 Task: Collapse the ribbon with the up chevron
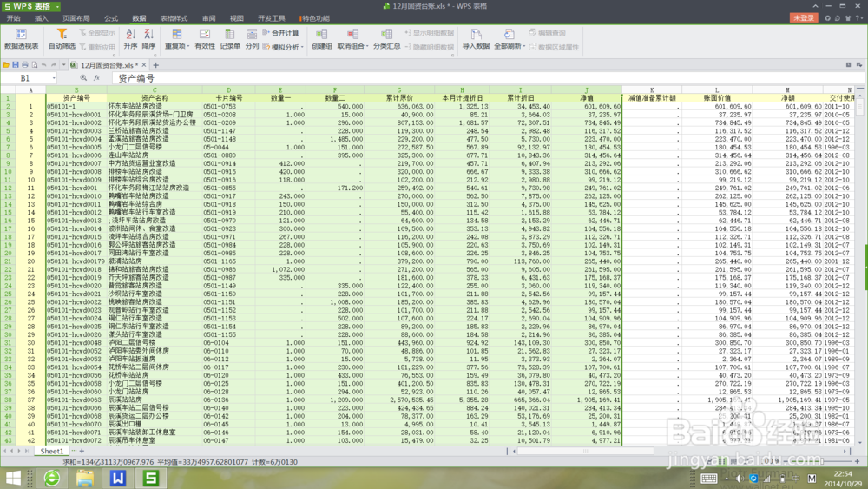click(x=815, y=5)
